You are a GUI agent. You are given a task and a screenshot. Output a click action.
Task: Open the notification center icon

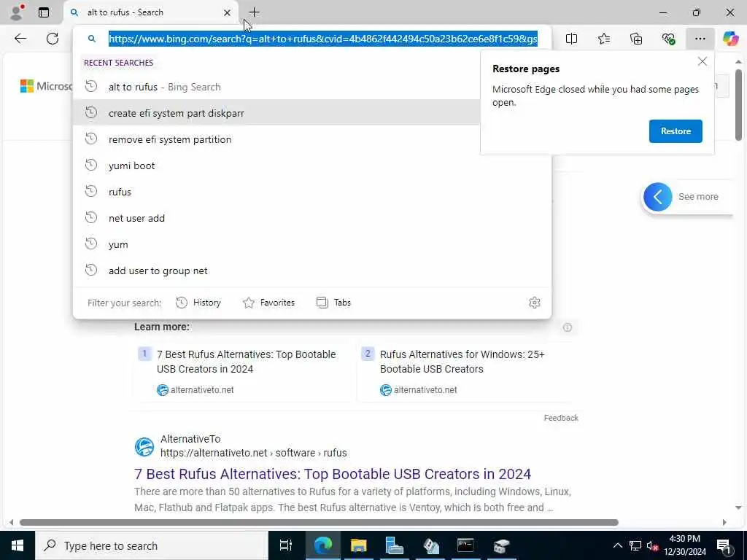724,545
